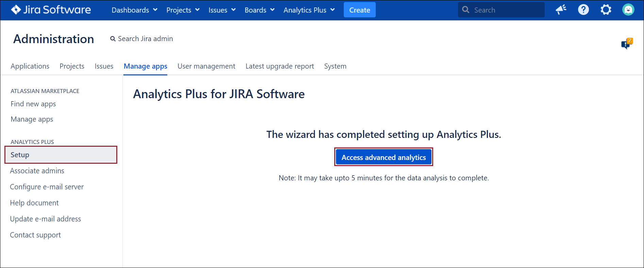Click the Access advanced analytics button
The image size is (644, 268).
click(x=384, y=157)
